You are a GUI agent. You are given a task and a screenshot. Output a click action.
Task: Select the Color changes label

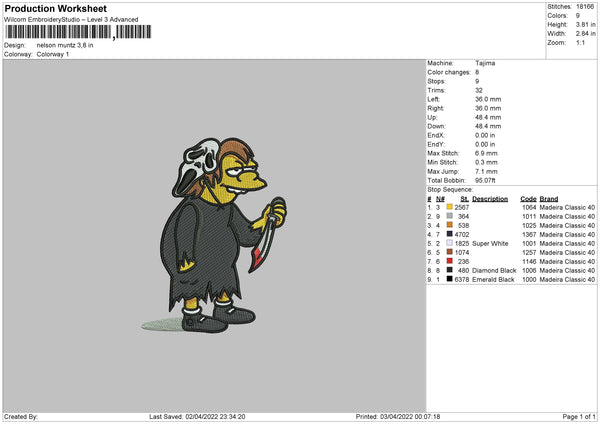(x=449, y=72)
